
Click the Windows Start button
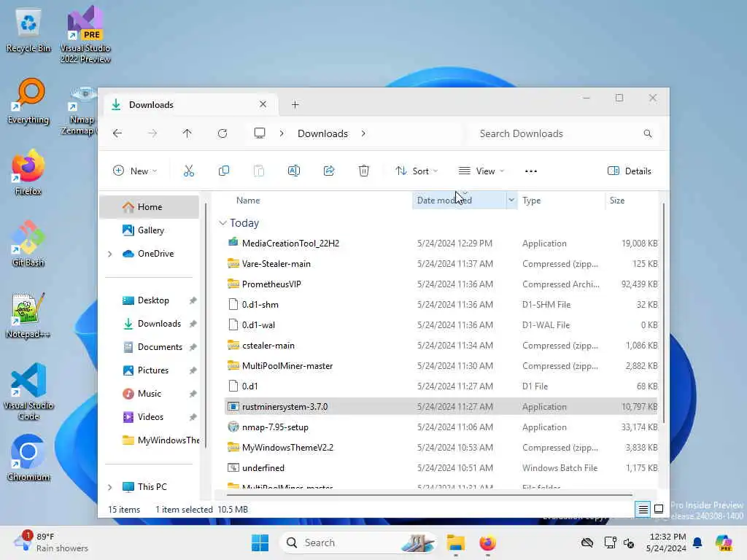click(260, 542)
